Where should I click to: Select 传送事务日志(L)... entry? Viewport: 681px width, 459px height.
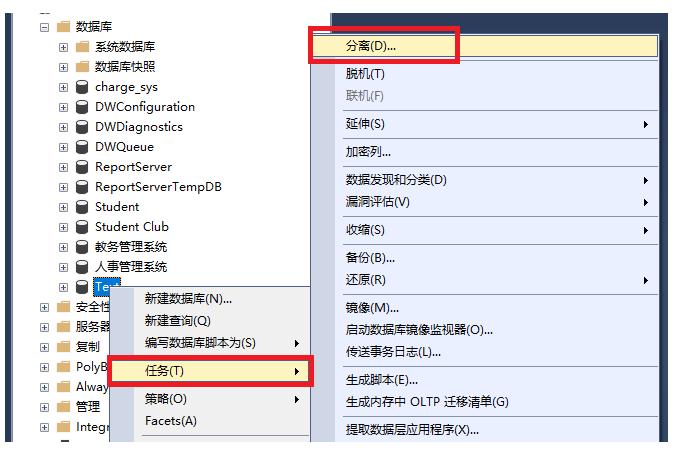(x=485, y=352)
